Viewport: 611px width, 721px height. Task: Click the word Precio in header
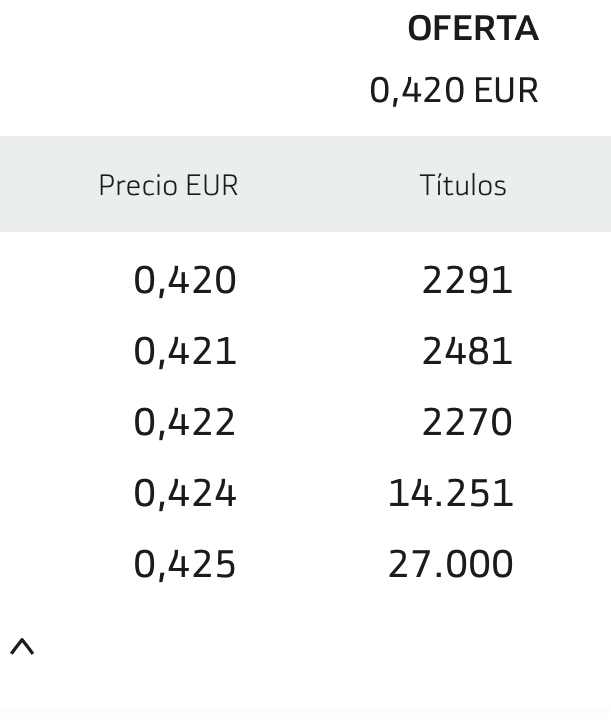coord(138,185)
